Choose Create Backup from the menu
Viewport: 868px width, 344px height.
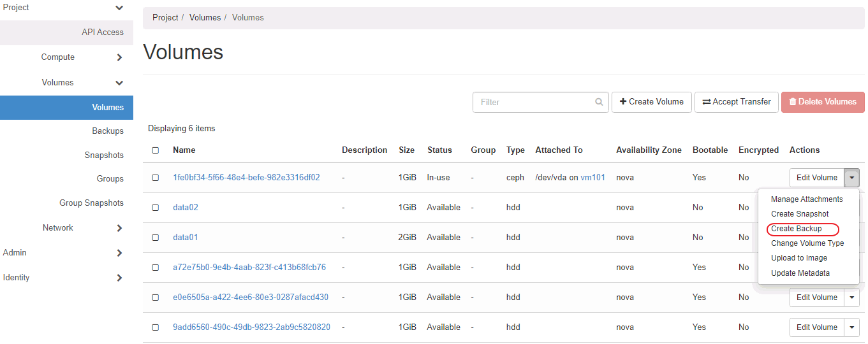pyautogui.click(x=796, y=229)
